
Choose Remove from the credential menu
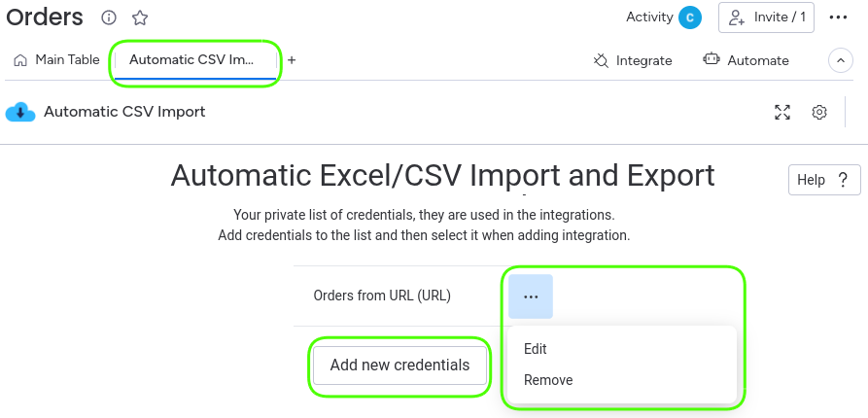[x=548, y=380]
